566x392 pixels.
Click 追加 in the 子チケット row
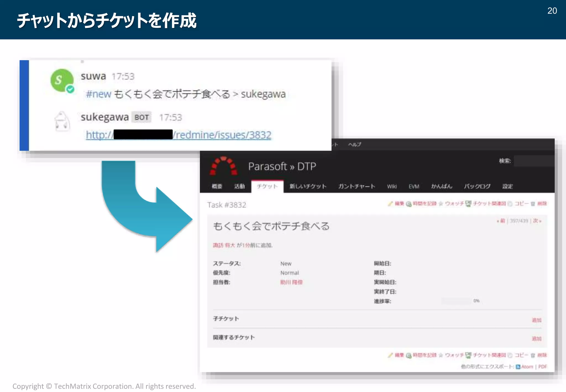537,320
